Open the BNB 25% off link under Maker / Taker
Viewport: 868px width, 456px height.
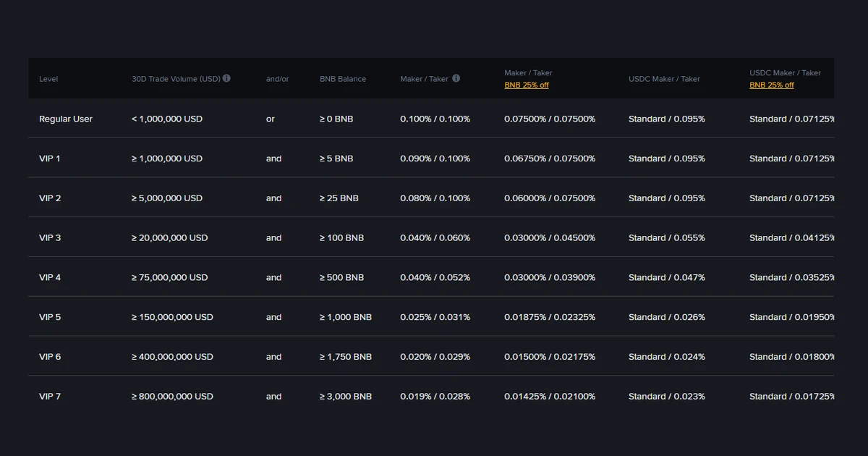click(x=527, y=85)
